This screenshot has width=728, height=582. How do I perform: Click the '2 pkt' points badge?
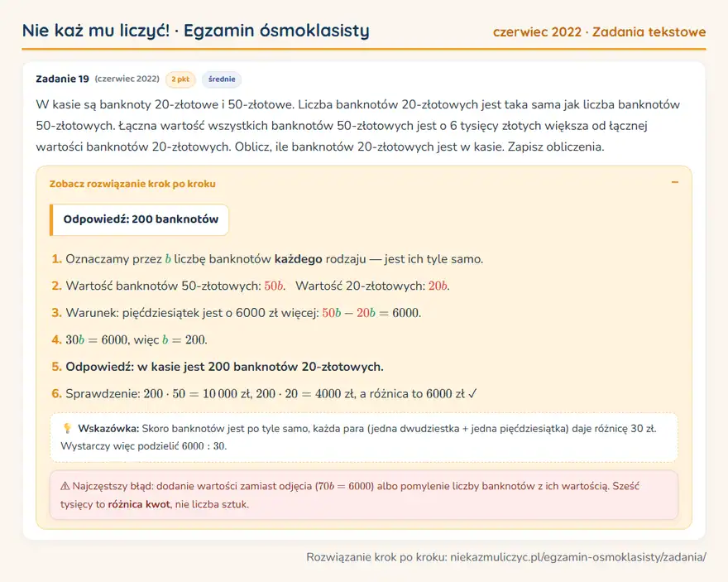(180, 79)
